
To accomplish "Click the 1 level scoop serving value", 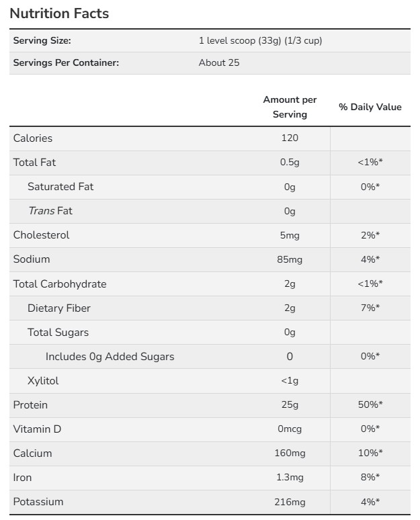I will (260, 40).
